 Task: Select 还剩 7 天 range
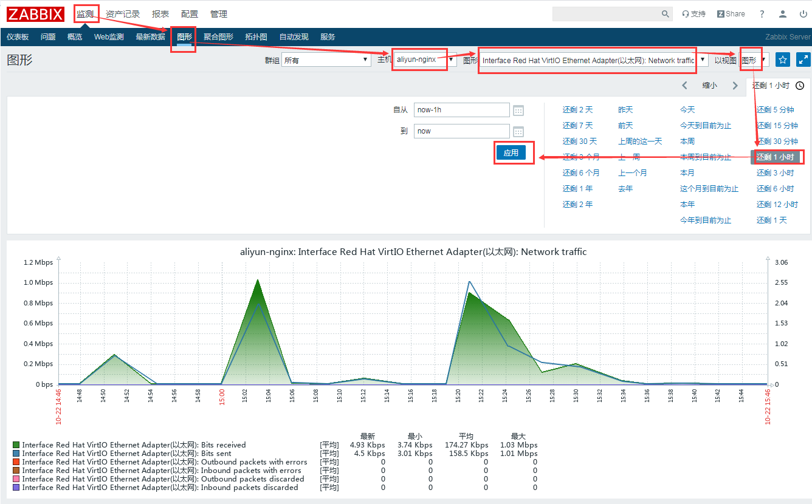point(577,126)
